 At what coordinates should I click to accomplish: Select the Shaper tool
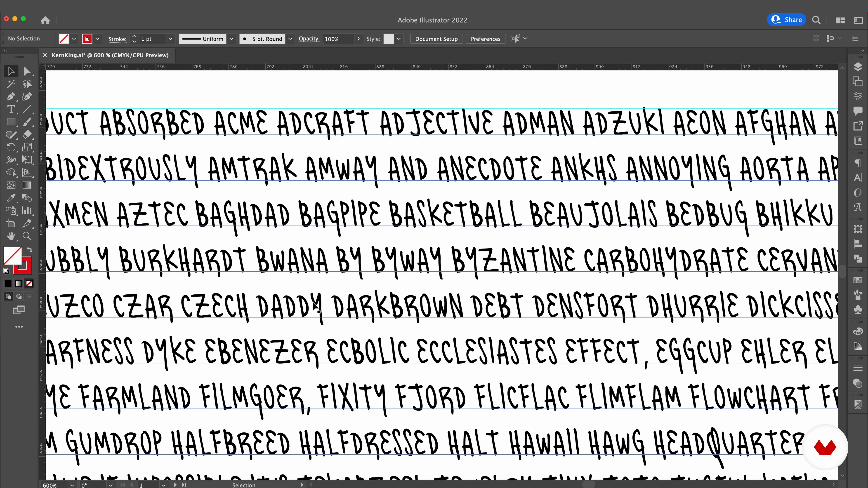pyautogui.click(x=11, y=135)
